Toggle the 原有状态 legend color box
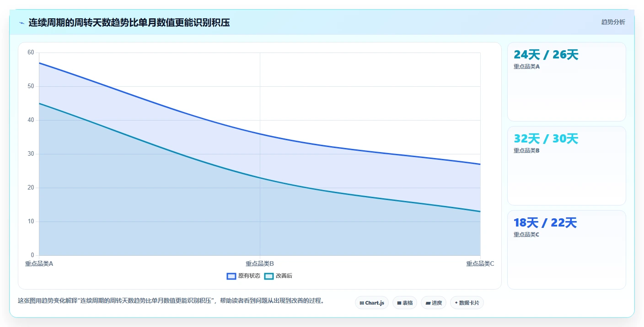Image resolution: width=644 pixels, height=327 pixels. 231,276
